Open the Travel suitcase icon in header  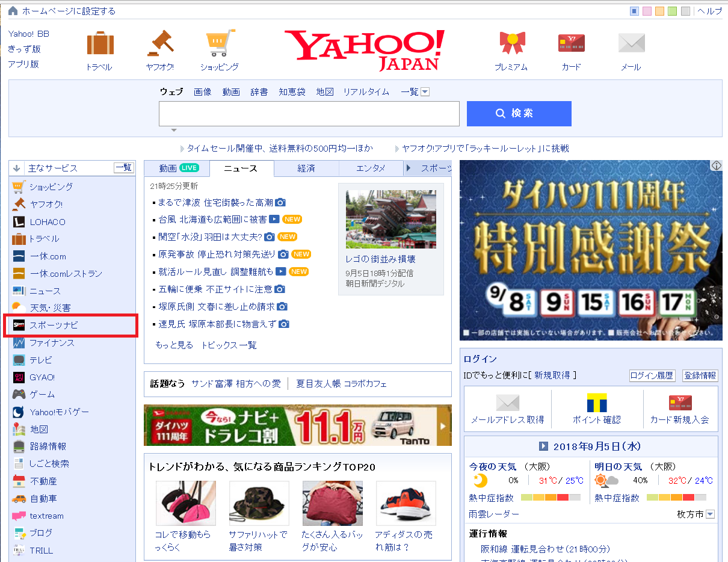pyautogui.click(x=100, y=44)
